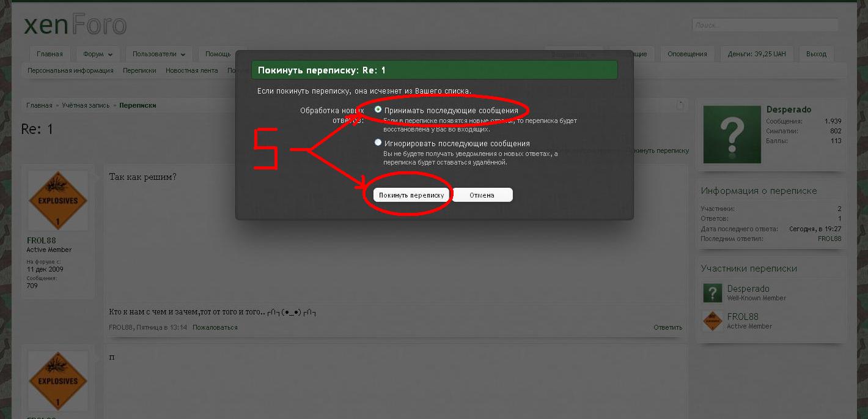This screenshot has width=868, height=419.
Task: Open 'Деньги: 39,25 UAH' tab
Action: coord(757,54)
